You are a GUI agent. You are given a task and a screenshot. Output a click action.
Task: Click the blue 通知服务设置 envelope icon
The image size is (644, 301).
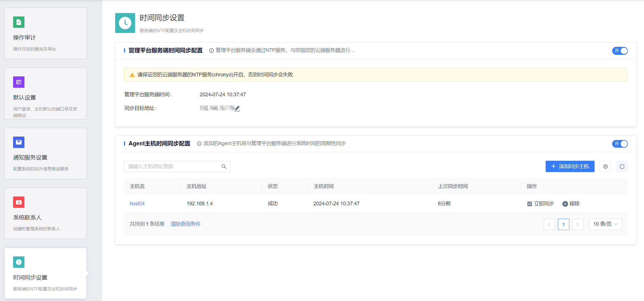tap(19, 142)
